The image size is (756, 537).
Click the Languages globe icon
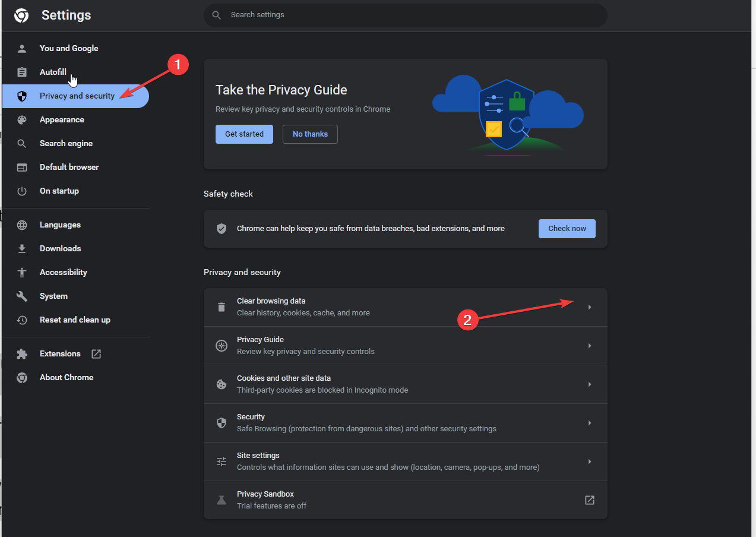click(x=22, y=225)
